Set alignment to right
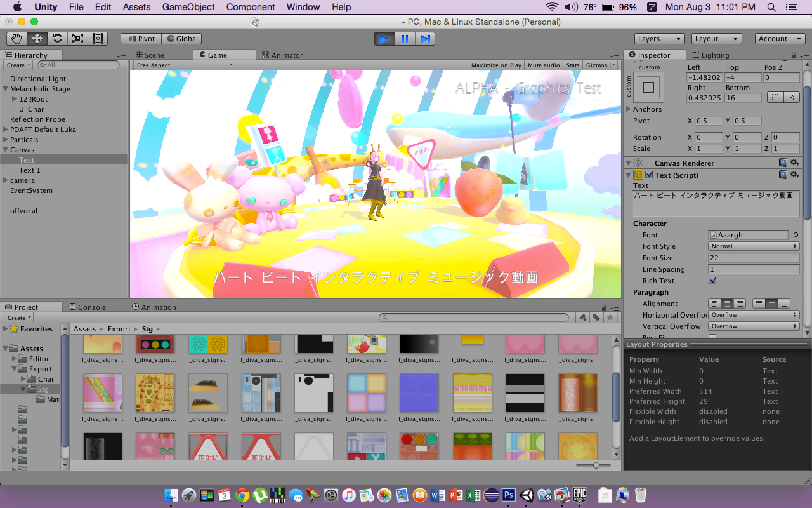This screenshot has width=812, height=508. point(739,304)
